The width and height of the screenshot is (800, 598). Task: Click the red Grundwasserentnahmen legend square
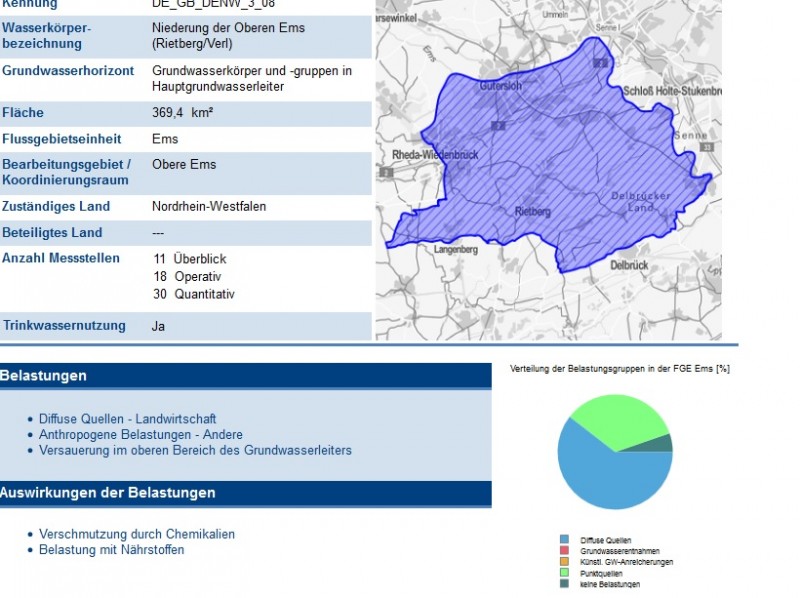click(x=564, y=551)
